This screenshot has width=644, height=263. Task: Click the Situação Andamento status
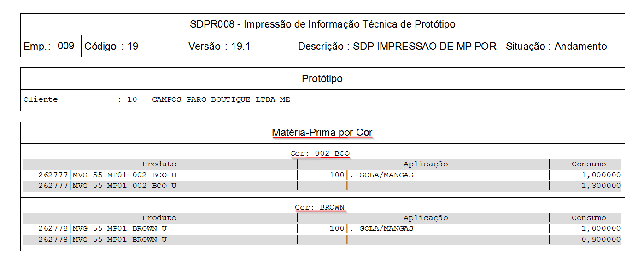pos(556,47)
